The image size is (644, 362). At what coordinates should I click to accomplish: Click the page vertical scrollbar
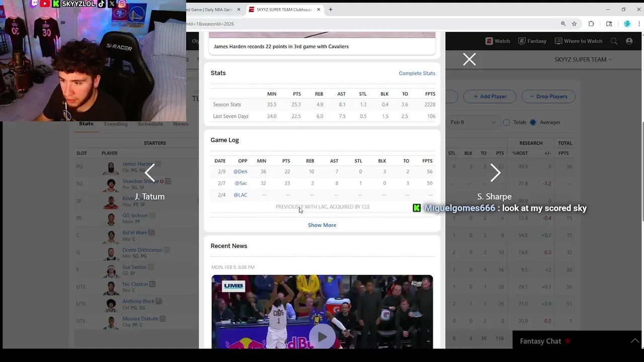pos(642,171)
